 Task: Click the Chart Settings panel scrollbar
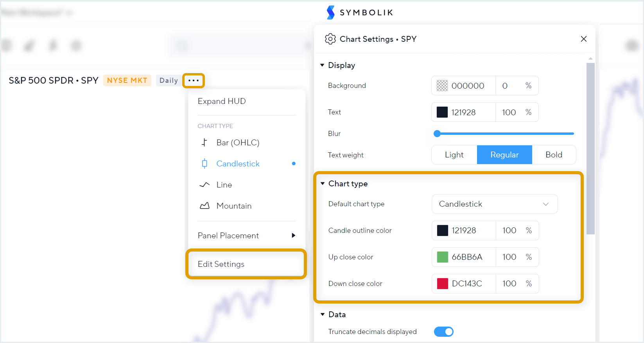click(590, 148)
